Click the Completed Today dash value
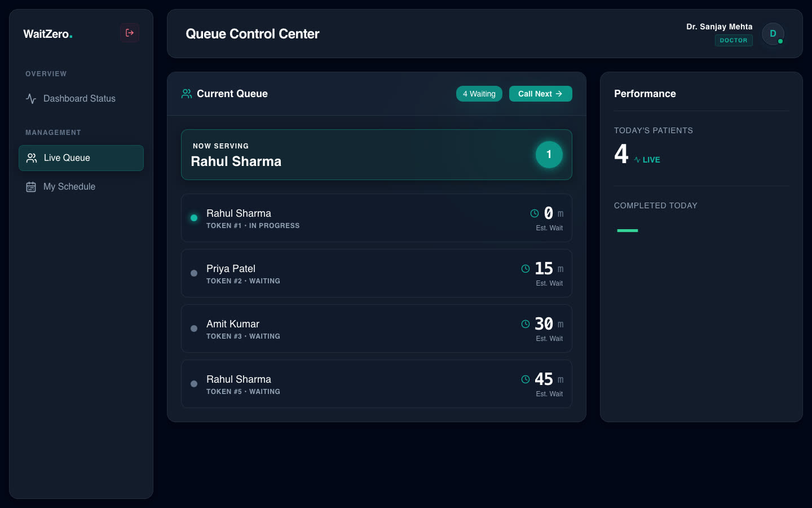Image resolution: width=812 pixels, height=508 pixels. pos(628,230)
